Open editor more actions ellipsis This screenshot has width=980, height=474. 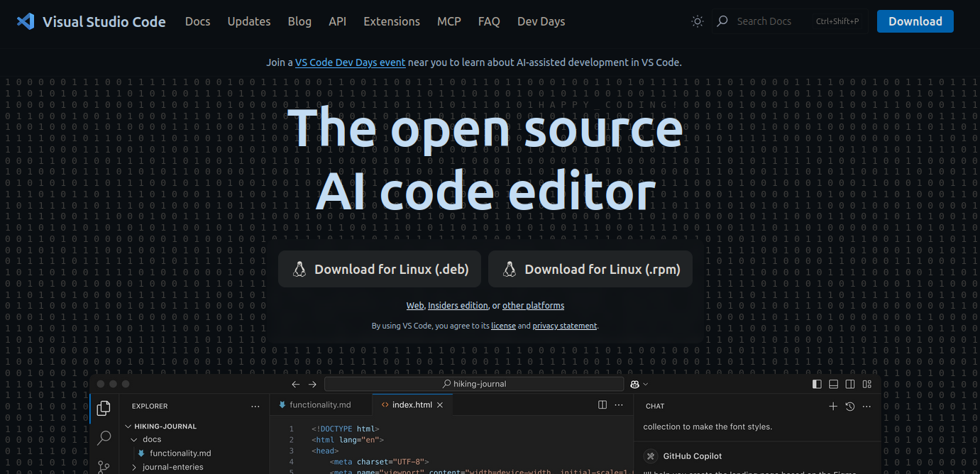619,405
